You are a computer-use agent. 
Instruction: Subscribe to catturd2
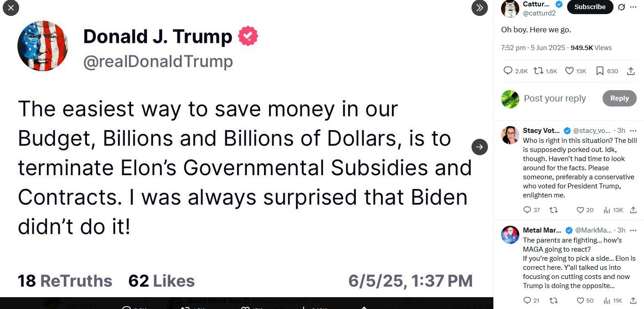tap(590, 7)
